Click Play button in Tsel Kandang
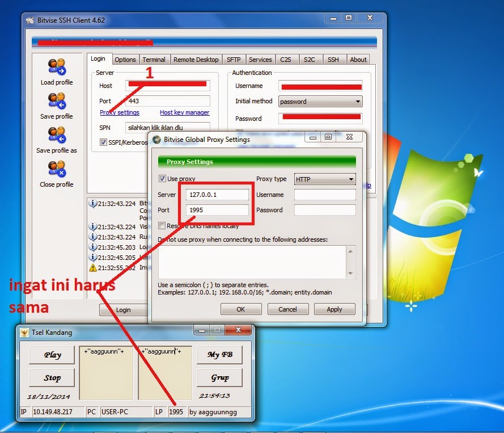Screen dimensions: 504x433 (x=52, y=355)
